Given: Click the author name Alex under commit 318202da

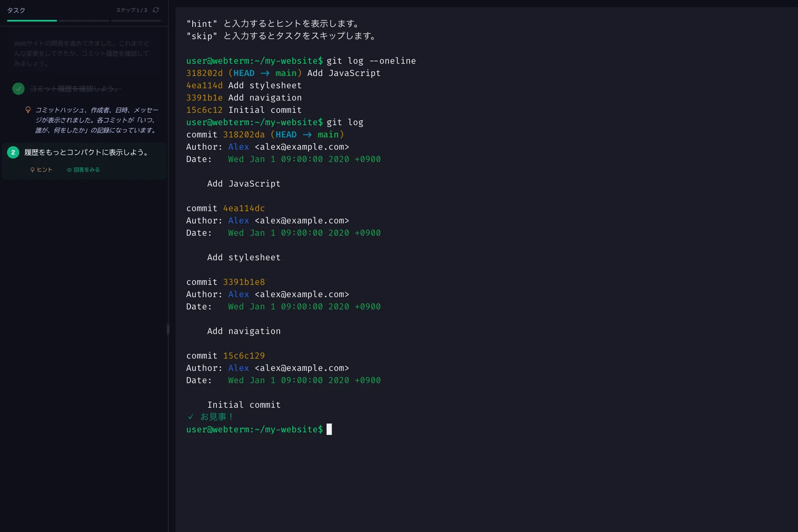Looking at the screenshot, I should [x=238, y=147].
